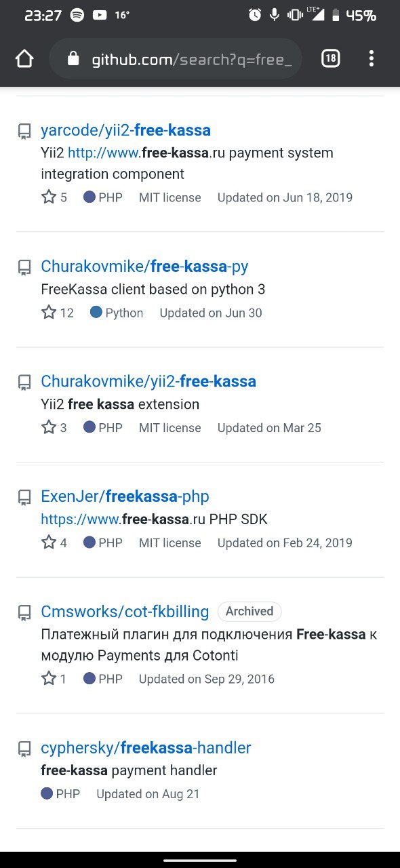Image resolution: width=400 pixels, height=868 pixels.
Task: Tap the Chrome home icon
Action: [24, 59]
